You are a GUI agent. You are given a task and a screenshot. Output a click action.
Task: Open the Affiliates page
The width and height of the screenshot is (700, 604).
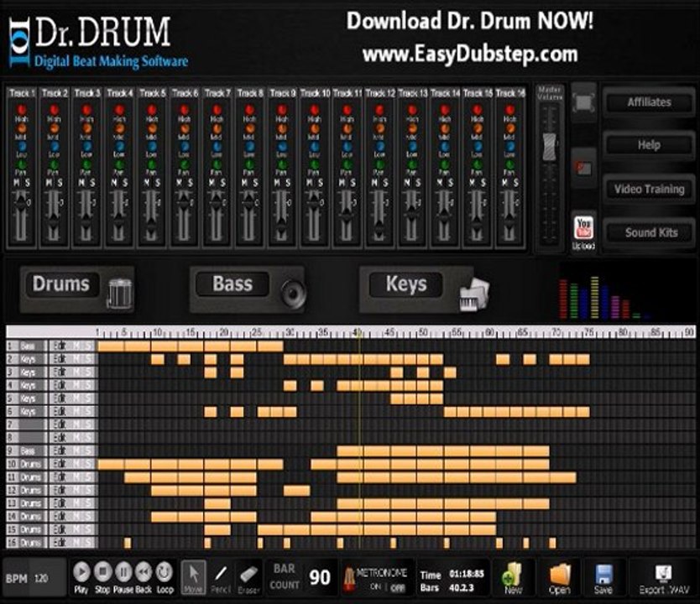tap(649, 102)
